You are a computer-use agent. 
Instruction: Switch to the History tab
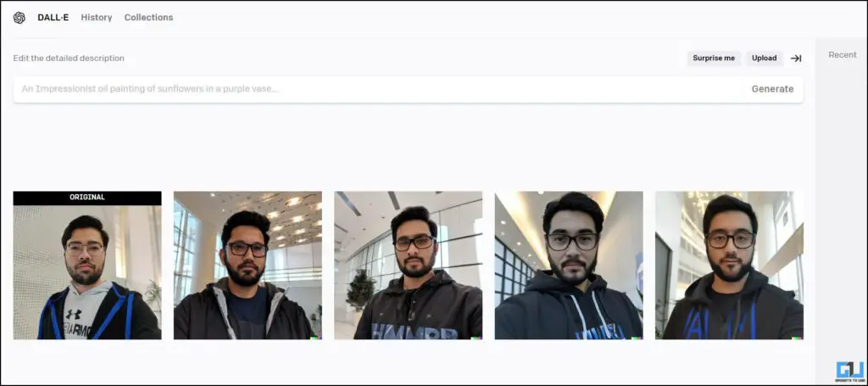coord(97,17)
